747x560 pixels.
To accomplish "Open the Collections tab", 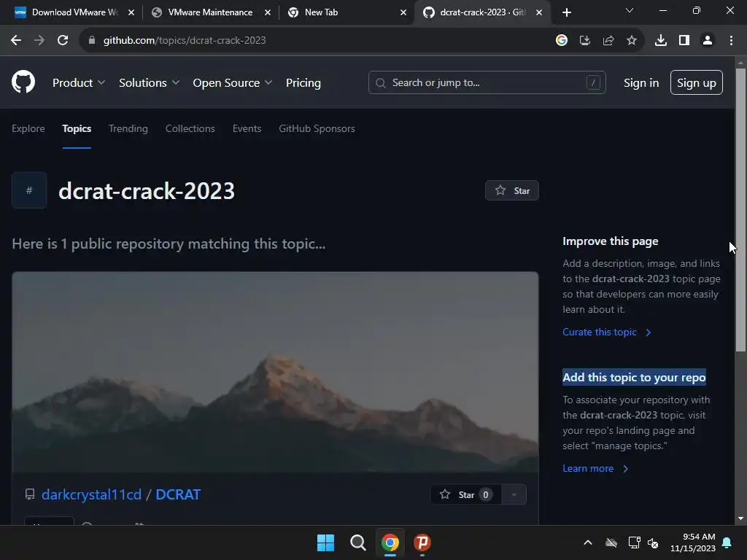I will (190, 128).
